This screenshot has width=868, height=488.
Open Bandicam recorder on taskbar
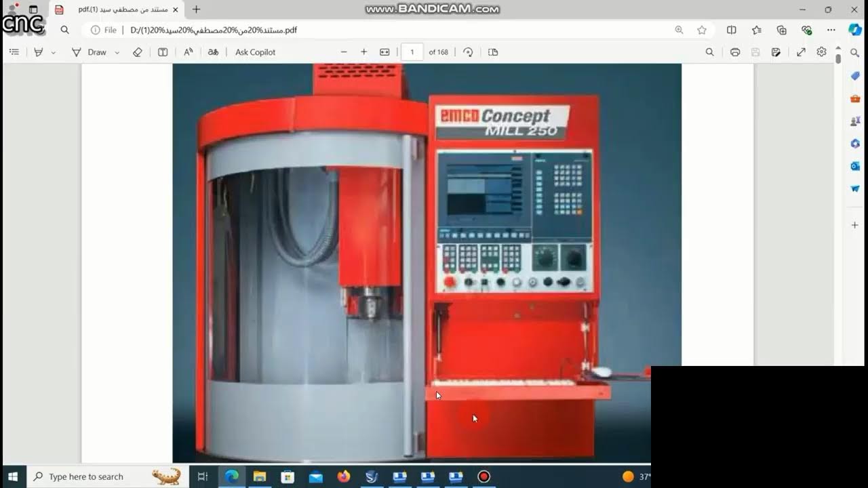coord(484,476)
